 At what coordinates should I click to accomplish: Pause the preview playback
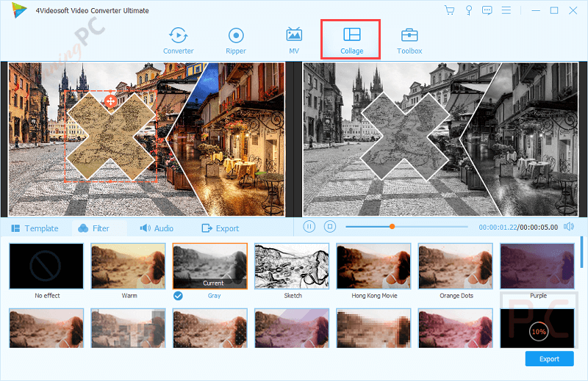(x=309, y=227)
